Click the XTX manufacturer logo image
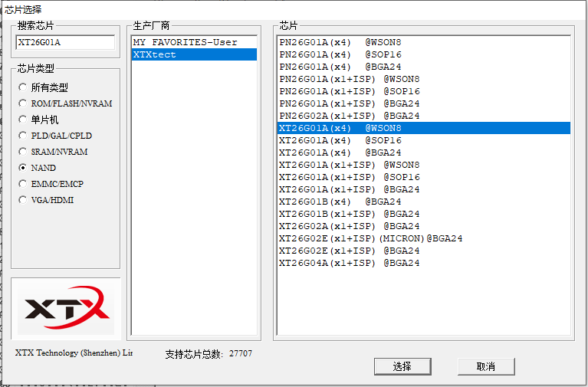This screenshot has height=387, width=588. point(66,309)
